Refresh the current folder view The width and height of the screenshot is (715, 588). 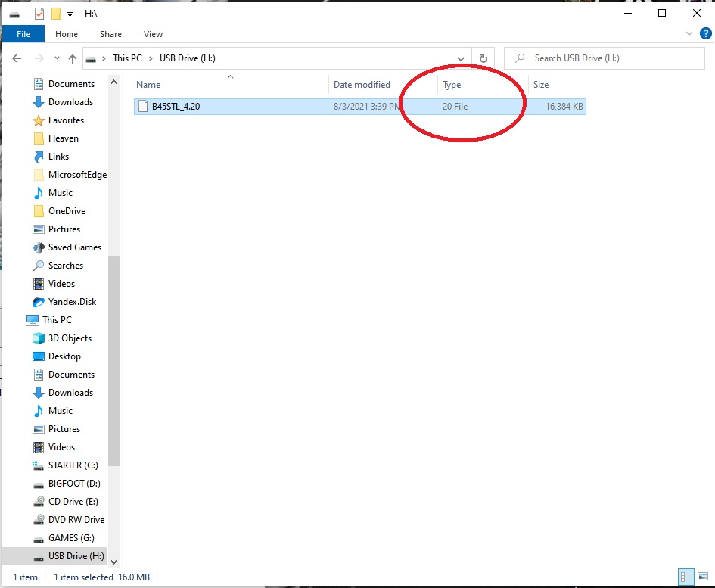click(x=483, y=58)
